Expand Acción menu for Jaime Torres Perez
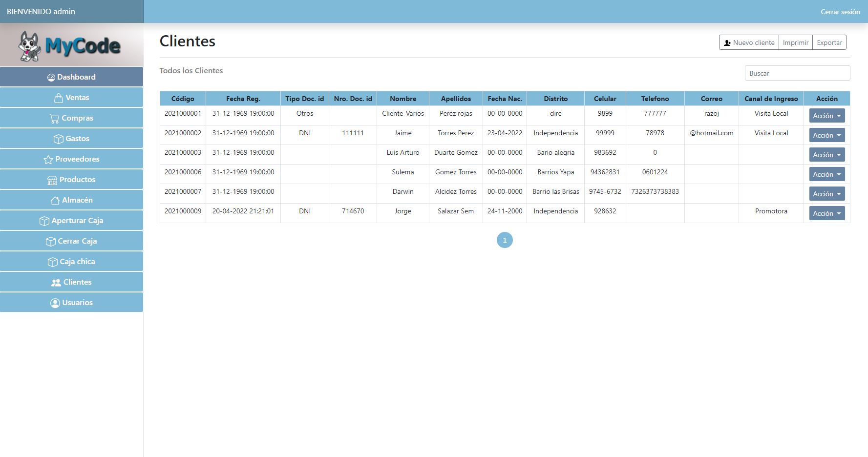 click(x=826, y=135)
